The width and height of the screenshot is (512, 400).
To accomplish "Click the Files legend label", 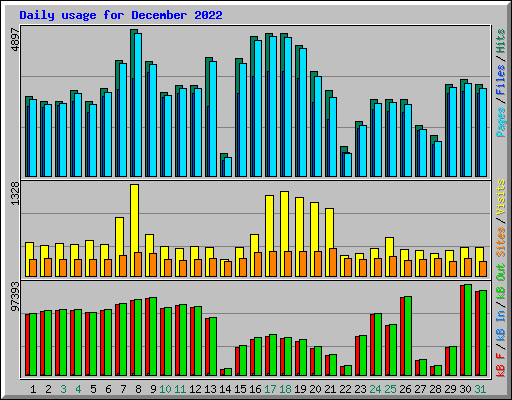I will coord(501,80).
